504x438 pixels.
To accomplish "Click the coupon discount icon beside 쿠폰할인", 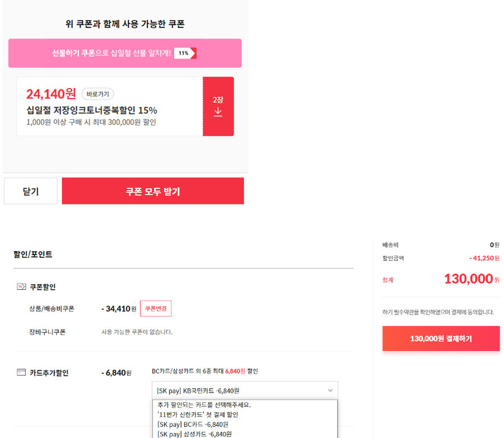I will point(21,286).
